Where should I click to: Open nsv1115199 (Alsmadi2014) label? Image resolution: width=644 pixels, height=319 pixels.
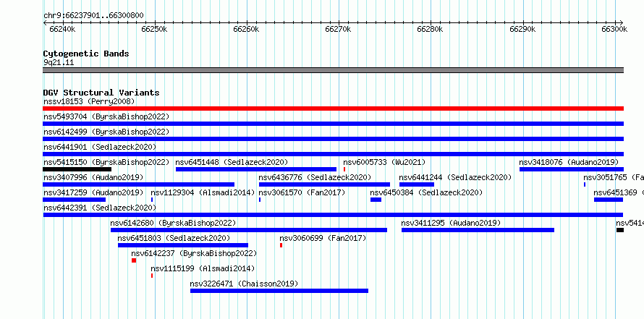203,268
